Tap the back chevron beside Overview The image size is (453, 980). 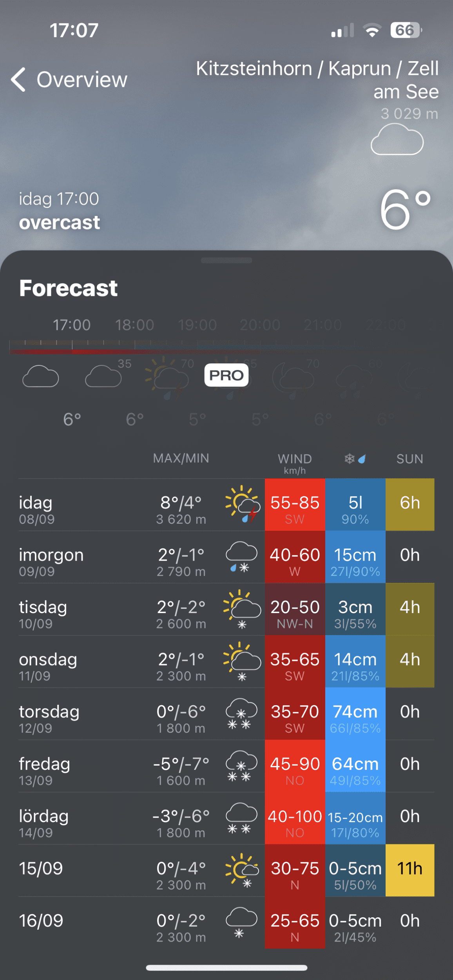[x=18, y=80]
